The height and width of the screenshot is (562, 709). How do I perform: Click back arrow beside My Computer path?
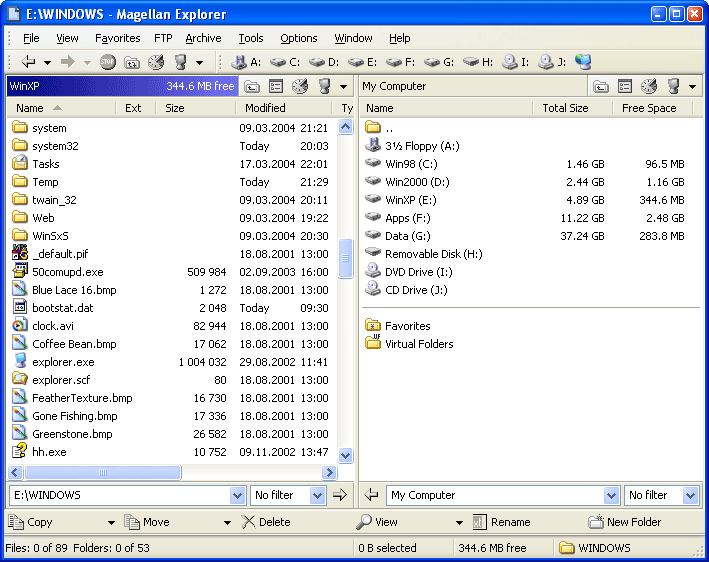371,495
